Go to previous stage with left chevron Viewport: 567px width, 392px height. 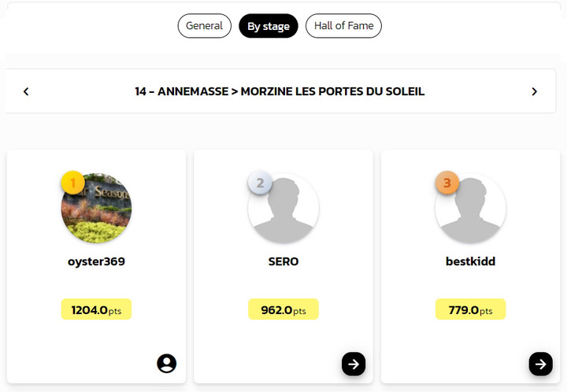coord(26,91)
